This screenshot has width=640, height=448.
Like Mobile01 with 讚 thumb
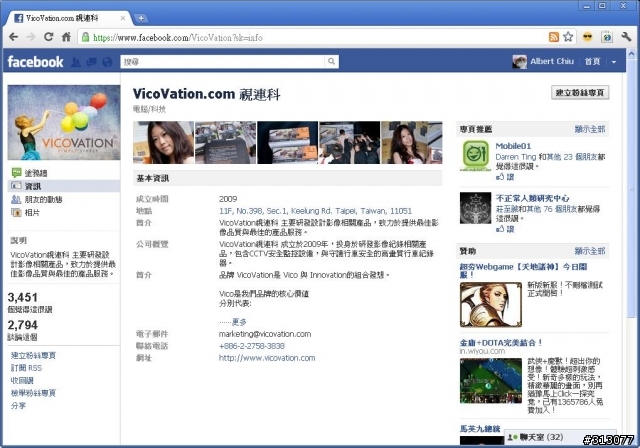pos(505,177)
